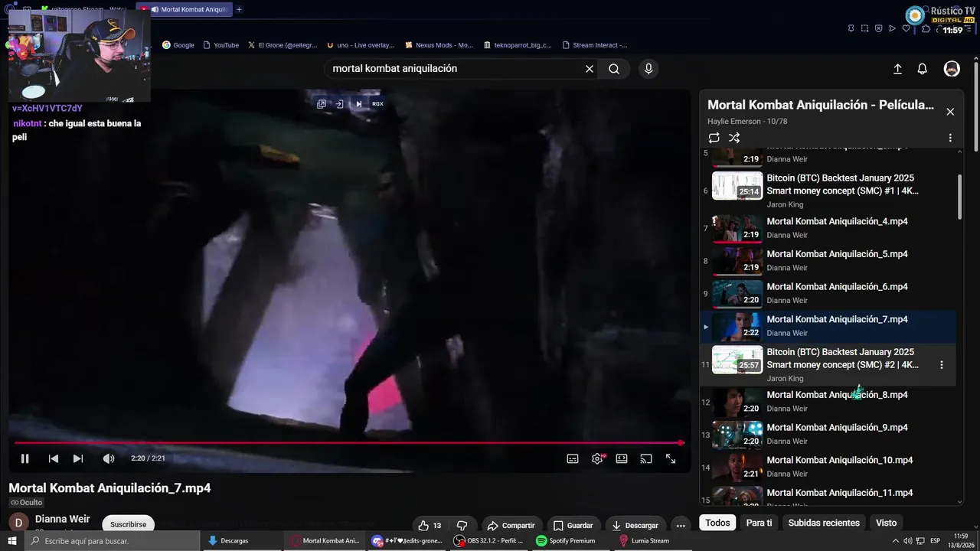Dislike the video thumbs-down button
Screen dimensions: 980x551
(x=462, y=526)
